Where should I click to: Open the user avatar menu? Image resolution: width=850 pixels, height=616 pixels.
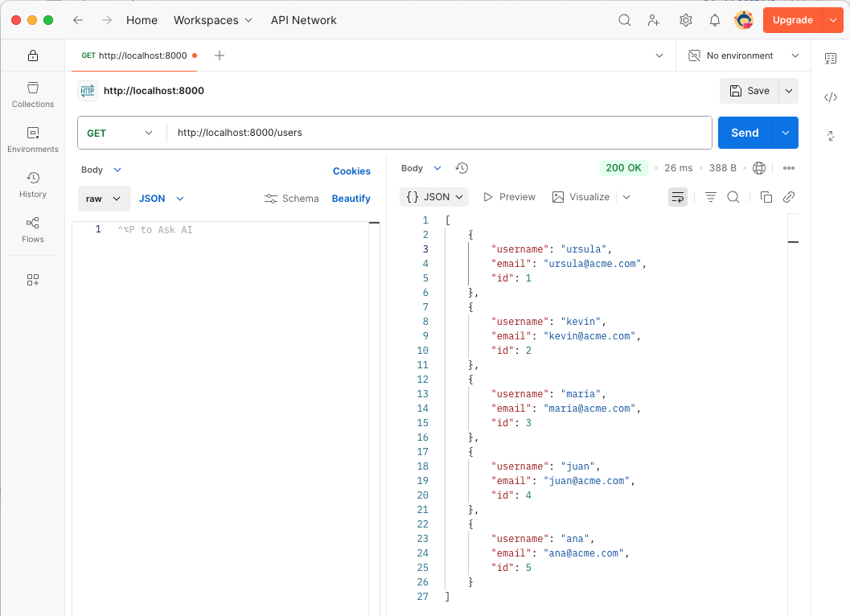744,20
